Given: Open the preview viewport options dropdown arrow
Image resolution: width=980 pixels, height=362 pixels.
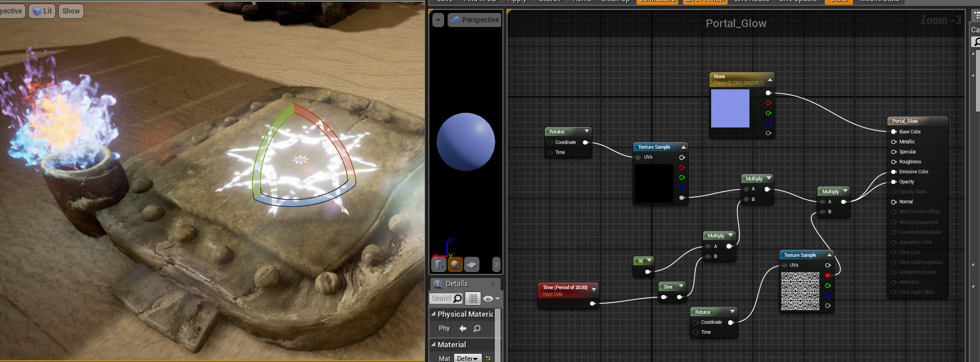Looking at the screenshot, I should coord(438,20).
